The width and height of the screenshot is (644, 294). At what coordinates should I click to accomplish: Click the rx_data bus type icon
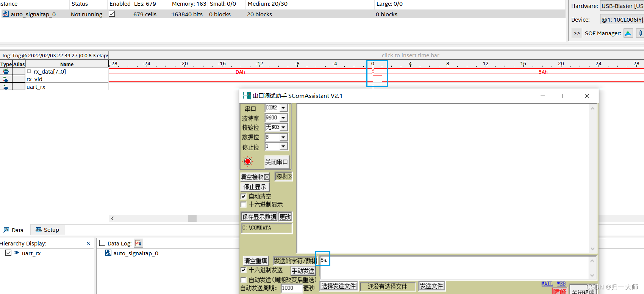(6, 71)
